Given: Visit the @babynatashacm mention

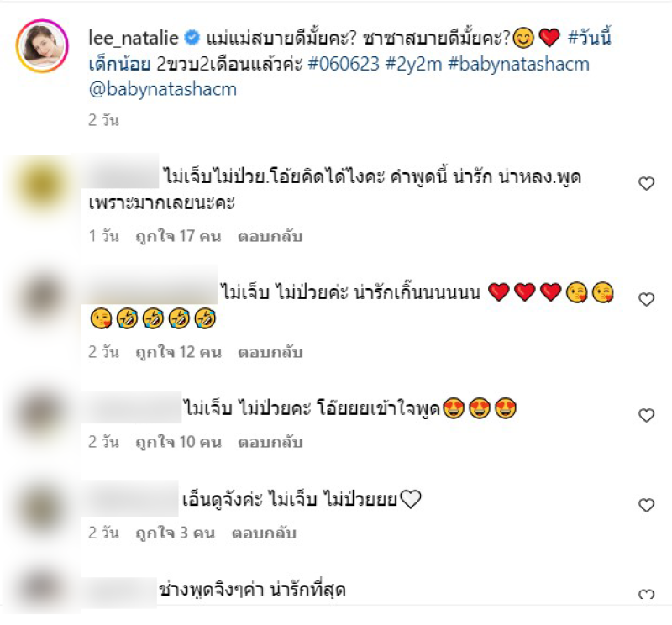Looking at the screenshot, I should pyautogui.click(x=162, y=89).
